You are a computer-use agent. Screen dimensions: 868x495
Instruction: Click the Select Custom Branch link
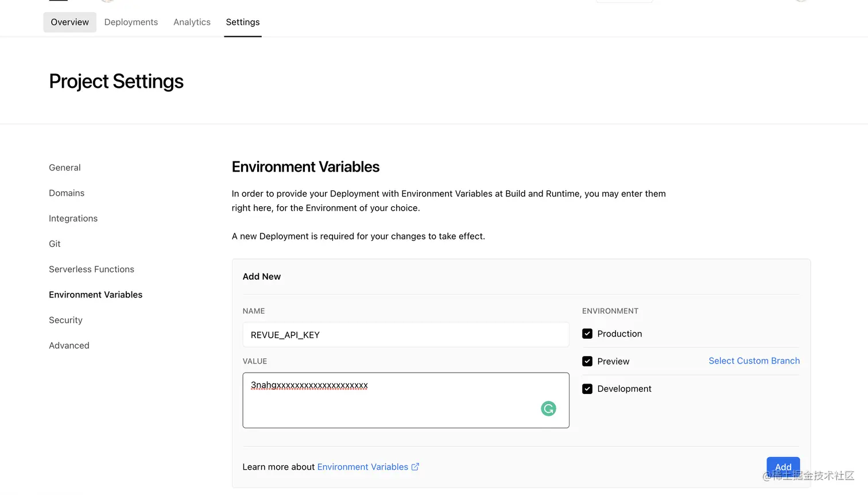(754, 361)
